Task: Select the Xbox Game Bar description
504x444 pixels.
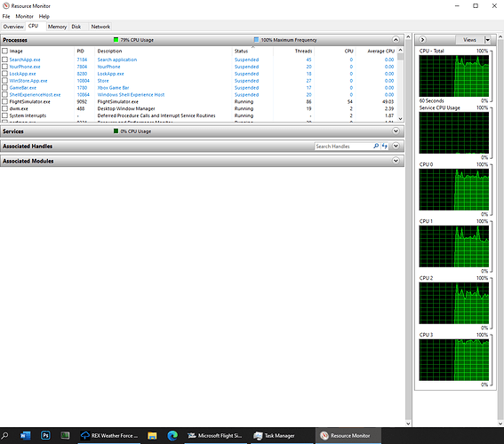Action: [113, 88]
